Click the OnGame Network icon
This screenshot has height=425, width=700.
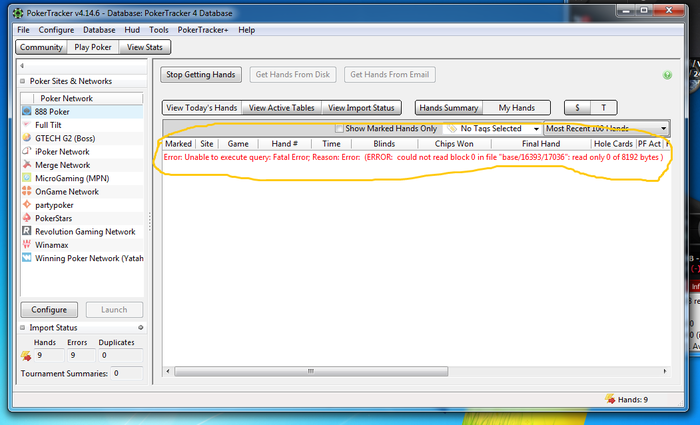tap(27, 191)
